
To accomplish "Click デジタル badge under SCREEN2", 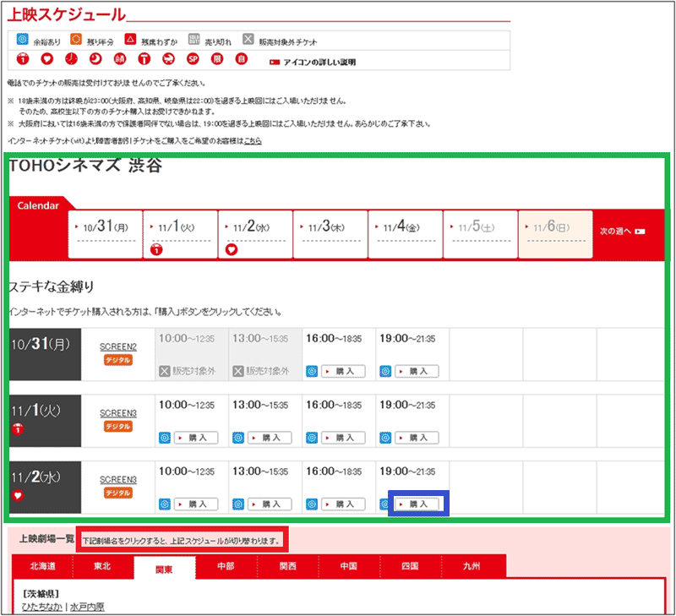I will click(x=117, y=360).
